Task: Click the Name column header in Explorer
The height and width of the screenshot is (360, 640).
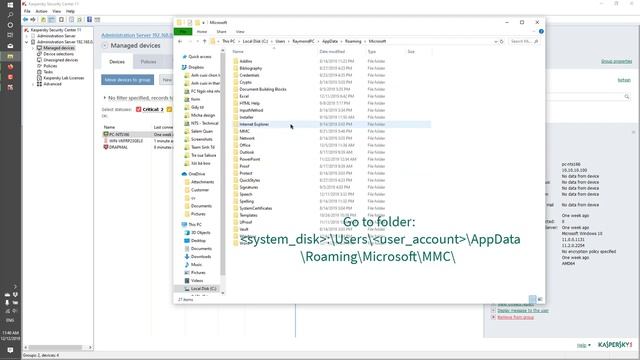Action: (238, 52)
